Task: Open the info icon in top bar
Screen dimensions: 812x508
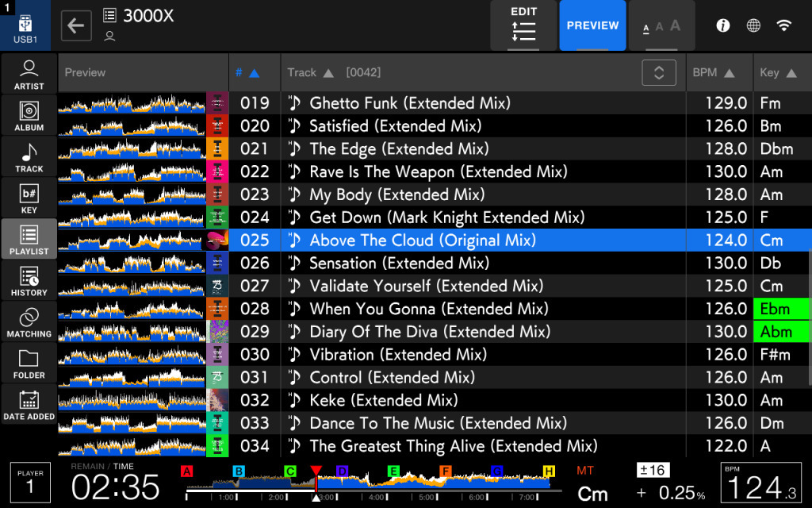Action: pyautogui.click(x=722, y=25)
